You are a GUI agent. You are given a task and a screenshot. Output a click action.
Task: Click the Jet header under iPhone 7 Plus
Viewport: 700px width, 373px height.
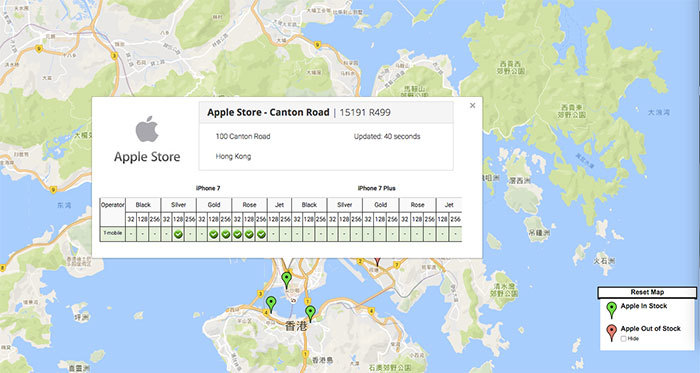pyautogui.click(x=449, y=205)
